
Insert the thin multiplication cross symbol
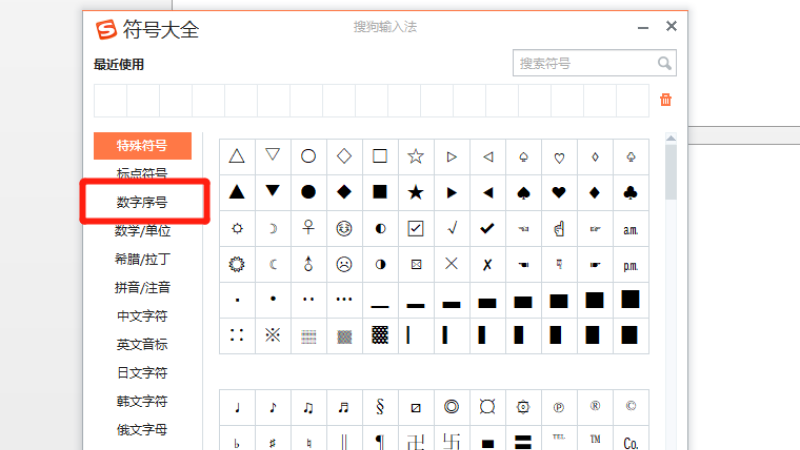pyautogui.click(x=452, y=264)
